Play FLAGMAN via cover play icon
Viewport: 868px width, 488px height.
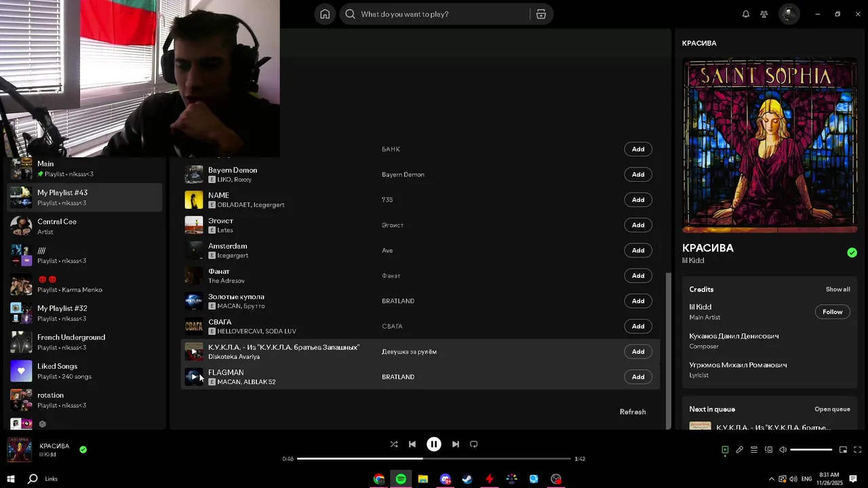point(194,377)
